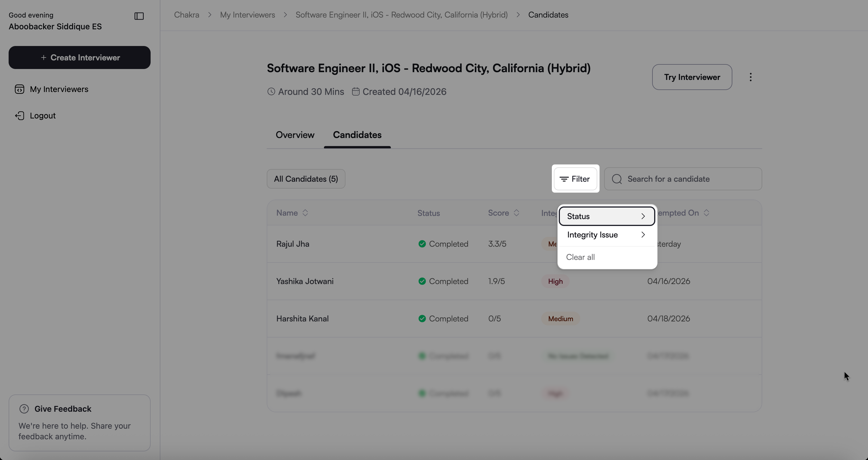Collapse the sidebar panel icon
Viewport: 868px width, 460px height.
(139, 16)
